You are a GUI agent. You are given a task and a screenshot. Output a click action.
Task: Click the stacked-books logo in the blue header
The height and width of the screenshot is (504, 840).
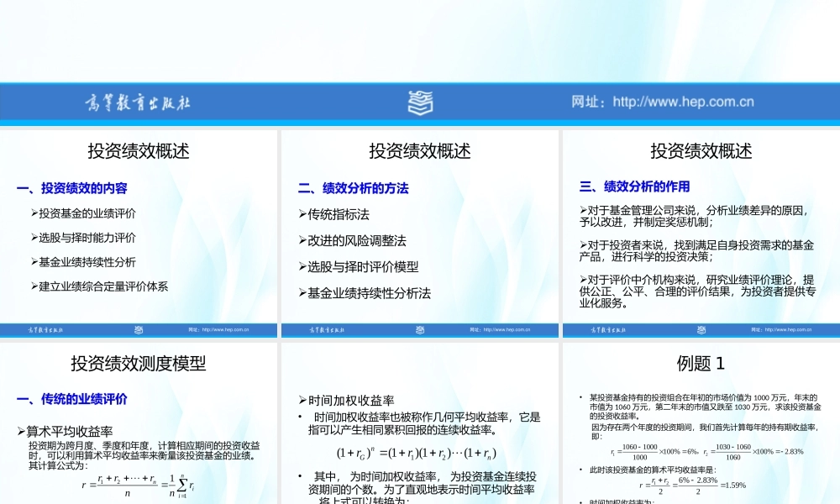click(x=420, y=102)
